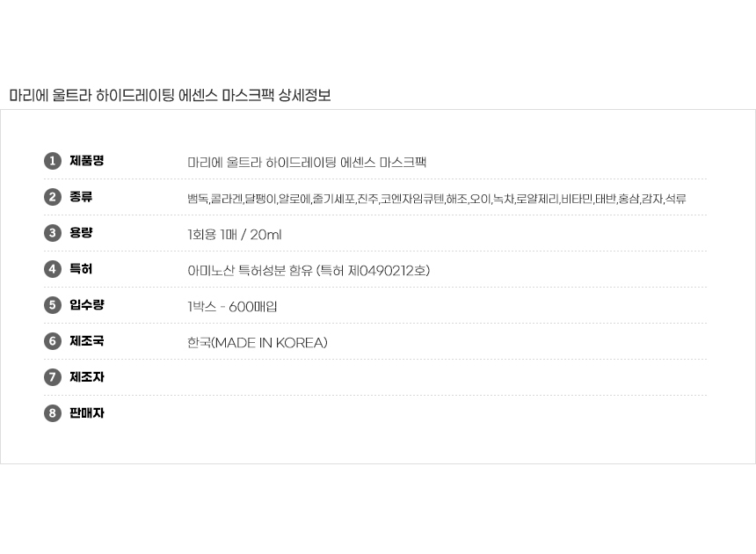The width and height of the screenshot is (756, 554).
Task: Click the 제조자 row label
Action: click(86, 377)
